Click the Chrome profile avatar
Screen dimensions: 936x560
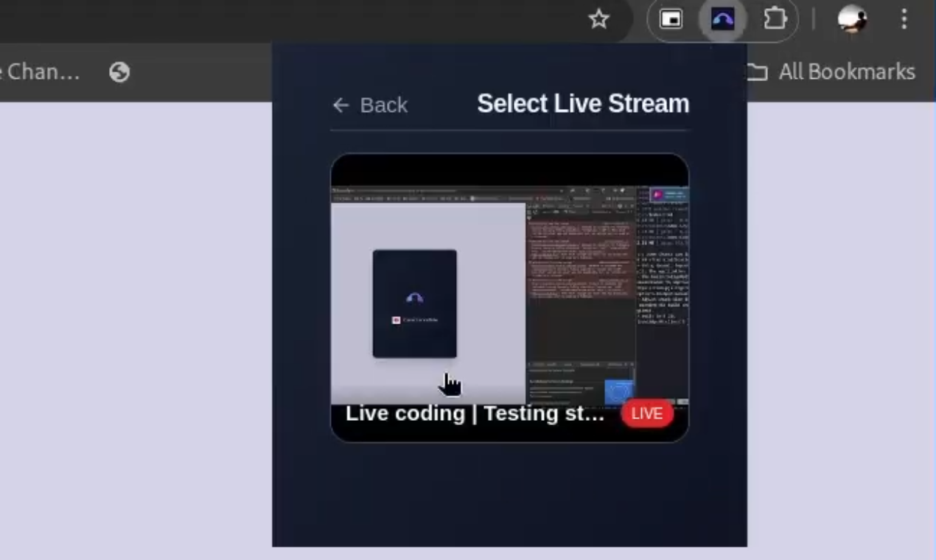pos(852,20)
